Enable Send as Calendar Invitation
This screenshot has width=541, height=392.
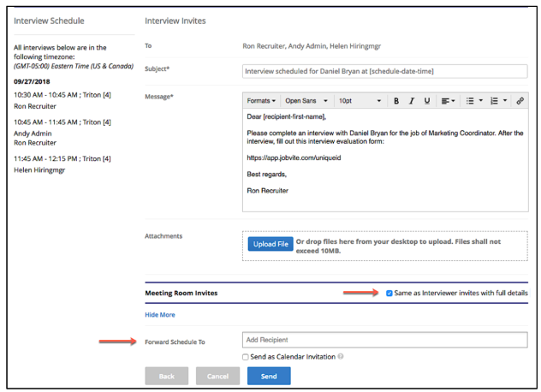(246, 357)
